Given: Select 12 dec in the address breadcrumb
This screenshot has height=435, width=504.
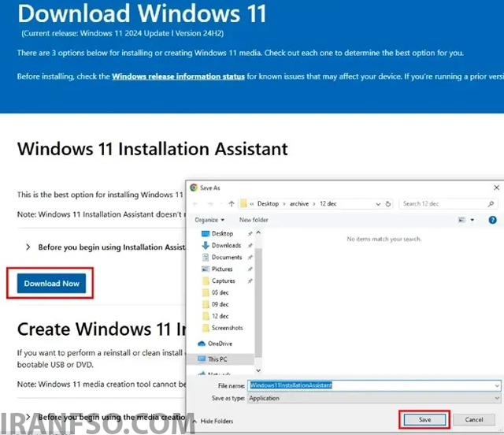Looking at the screenshot, I should 328,203.
